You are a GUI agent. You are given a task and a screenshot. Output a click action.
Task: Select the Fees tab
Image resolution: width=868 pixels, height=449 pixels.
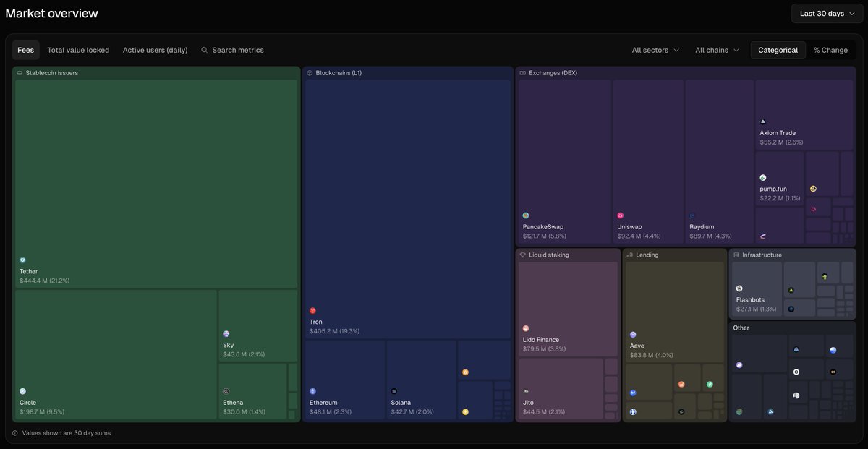pos(25,50)
